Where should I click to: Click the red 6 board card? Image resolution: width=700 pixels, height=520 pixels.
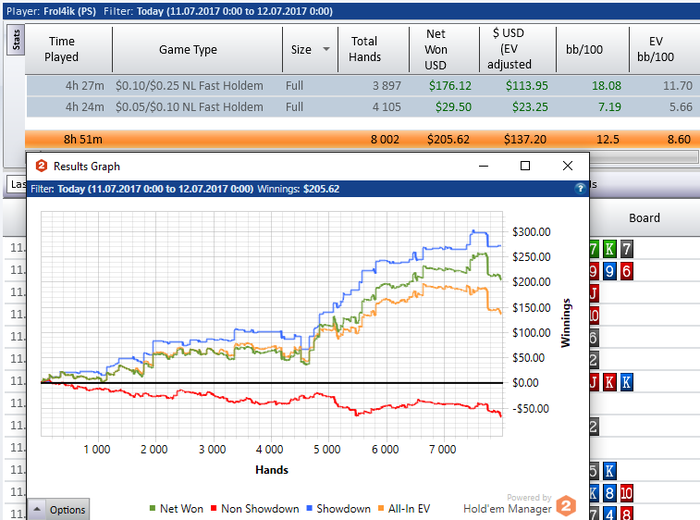tap(626, 271)
